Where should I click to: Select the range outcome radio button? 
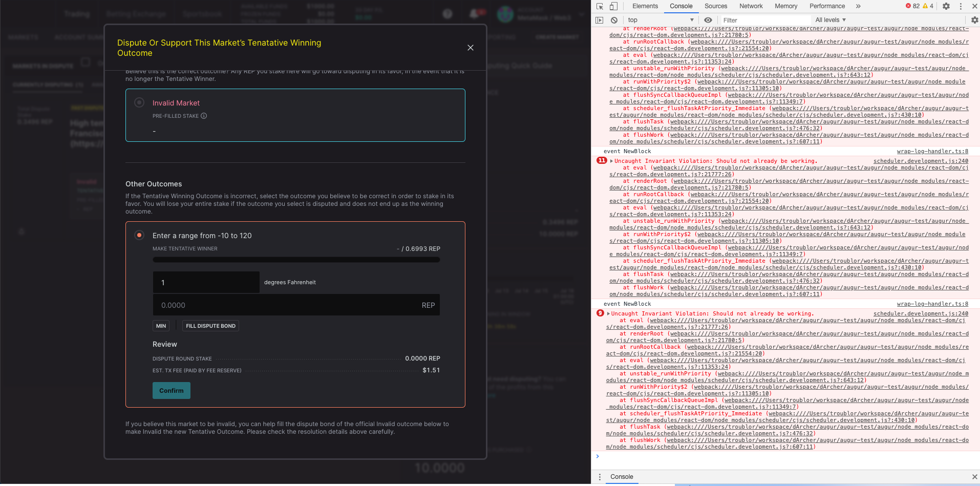coord(139,235)
